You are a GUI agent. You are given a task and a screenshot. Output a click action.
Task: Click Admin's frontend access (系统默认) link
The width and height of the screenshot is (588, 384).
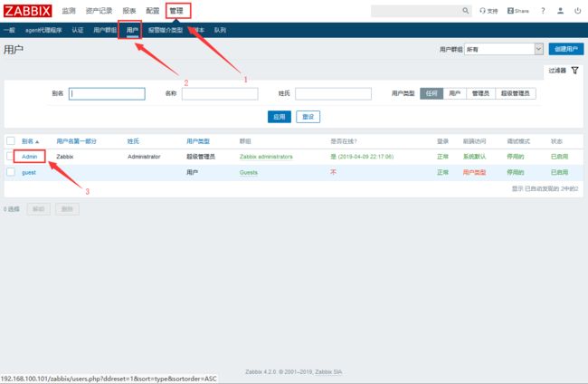click(474, 157)
